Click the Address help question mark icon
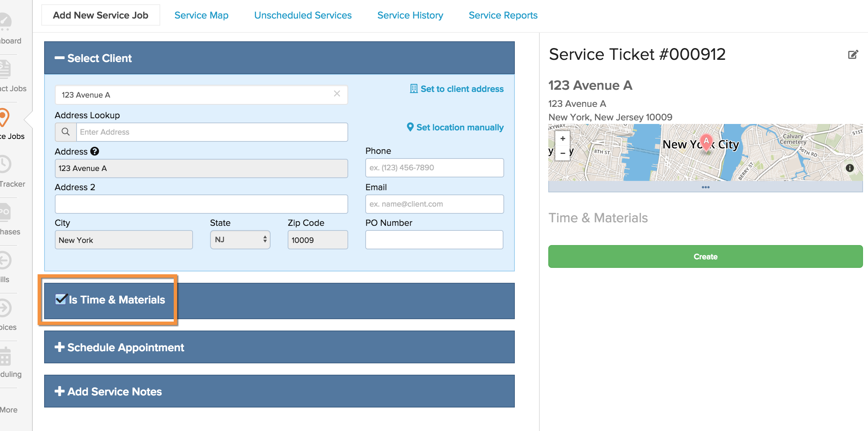This screenshot has width=868, height=431. [95, 151]
